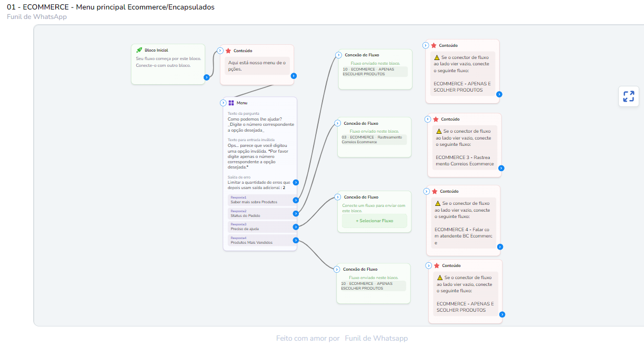644x347 pixels.
Task: Click the 'Menu' block title
Action: (242, 103)
